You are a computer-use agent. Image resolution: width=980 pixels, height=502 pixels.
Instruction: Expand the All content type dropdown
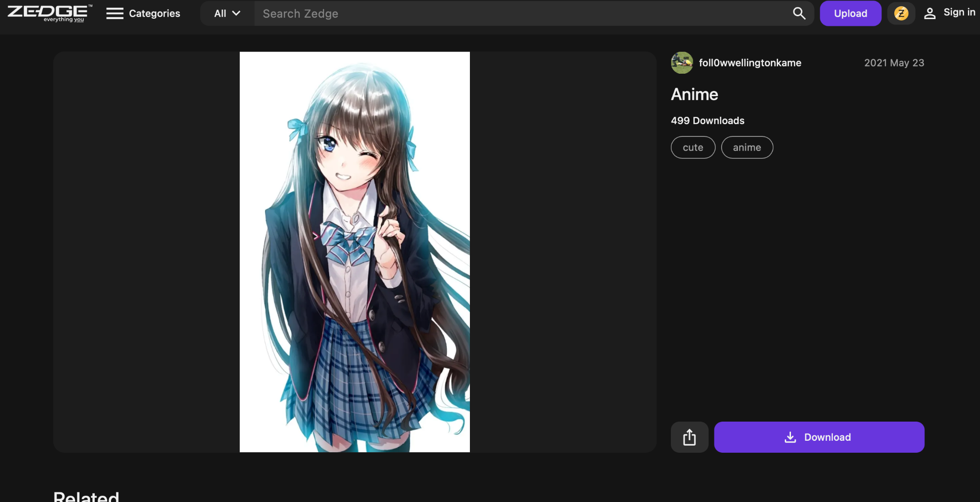point(227,13)
